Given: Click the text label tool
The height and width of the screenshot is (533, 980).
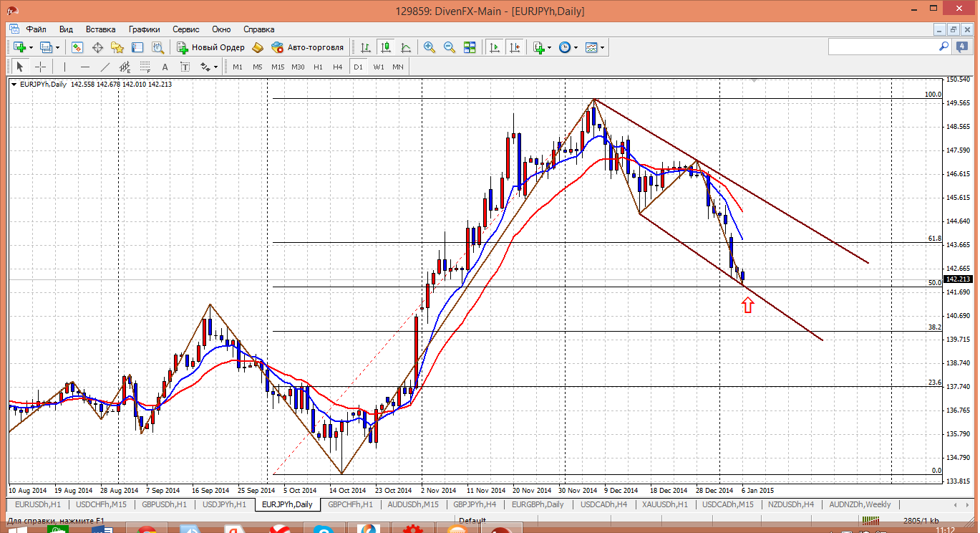Looking at the screenshot, I should coord(165,67).
